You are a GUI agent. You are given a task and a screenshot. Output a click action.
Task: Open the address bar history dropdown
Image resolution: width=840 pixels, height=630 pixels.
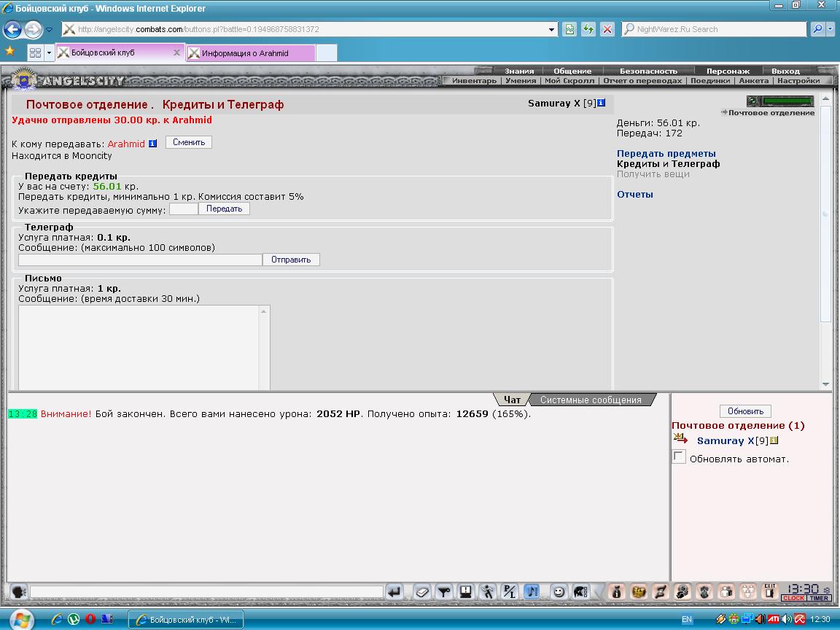(551, 29)
